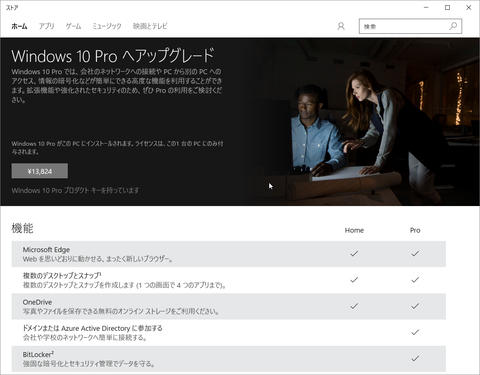This screenshot has width=480, height=375.
Task: Click Azure Active Directory Pro checkmark
Action: click(x=415, y=332)
